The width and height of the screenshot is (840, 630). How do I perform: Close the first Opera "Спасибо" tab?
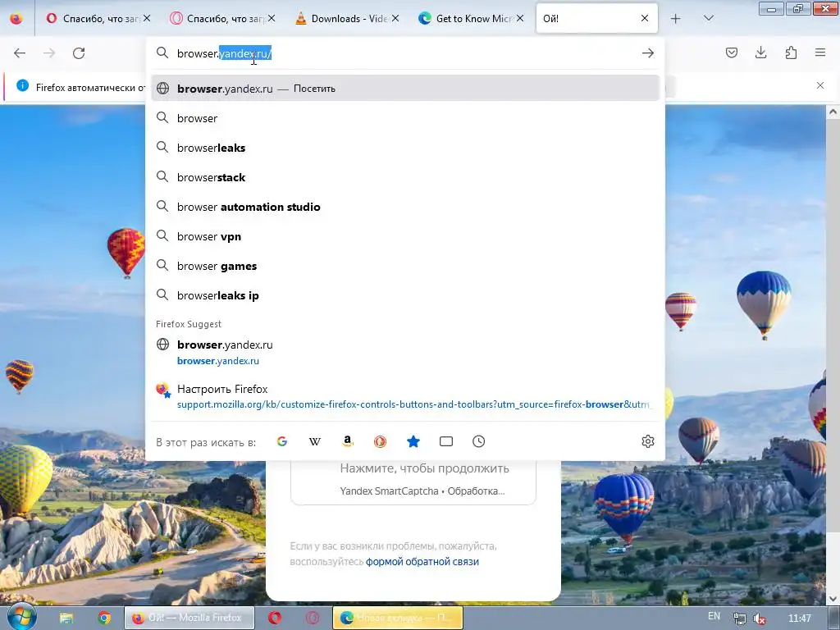click(x=147, y=19)
